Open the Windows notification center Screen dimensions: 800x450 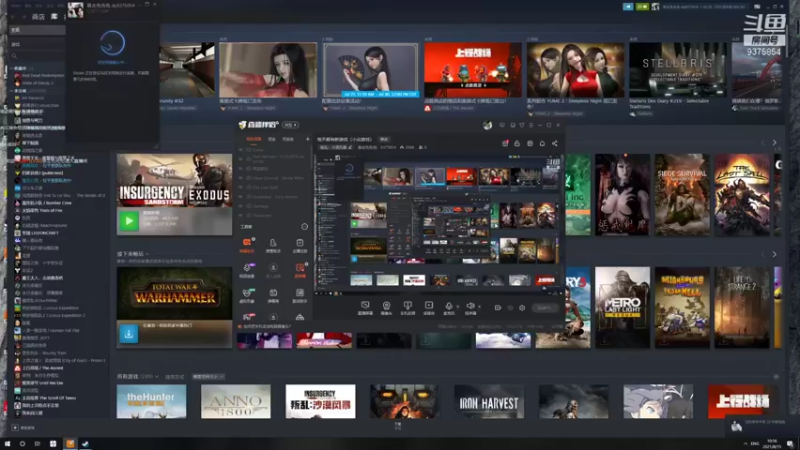(x=790, y=443)
